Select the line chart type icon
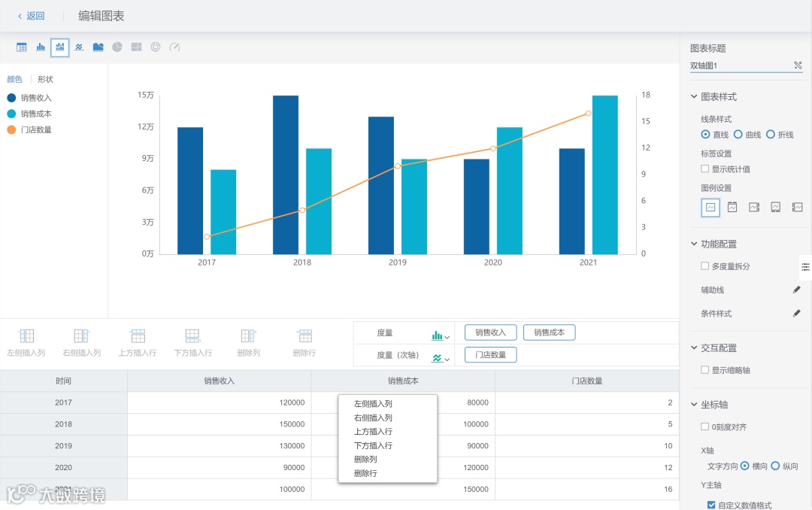This screenshot has height=510, width=812. [79, 47]
